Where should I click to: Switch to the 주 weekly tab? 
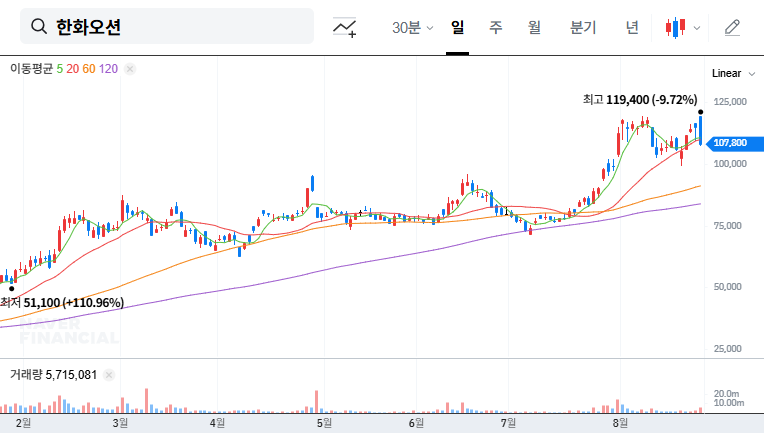click(496, 27)
